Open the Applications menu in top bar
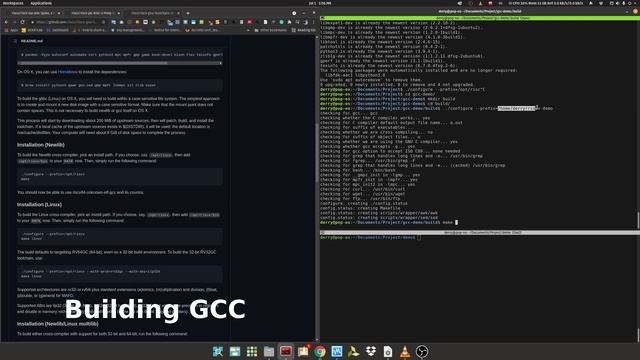Screen dimensions: 640x360 pyautogui.click(x=41, y=3)
